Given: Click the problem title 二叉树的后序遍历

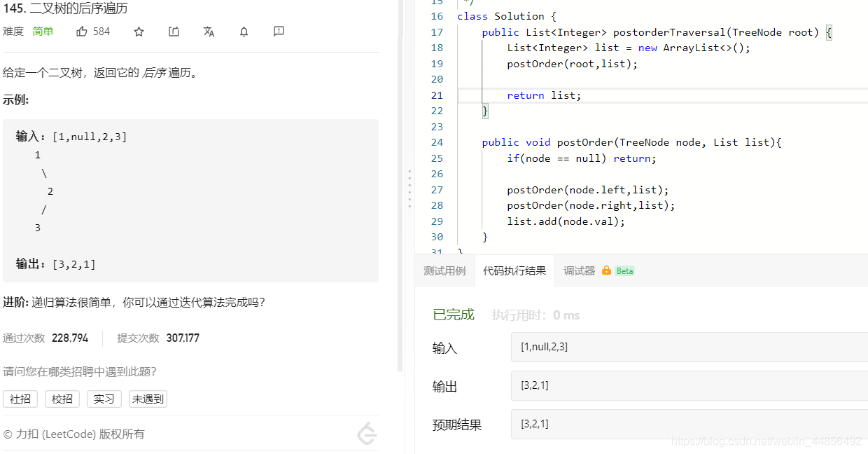Looking at the screenshot, I should [78, 8].
